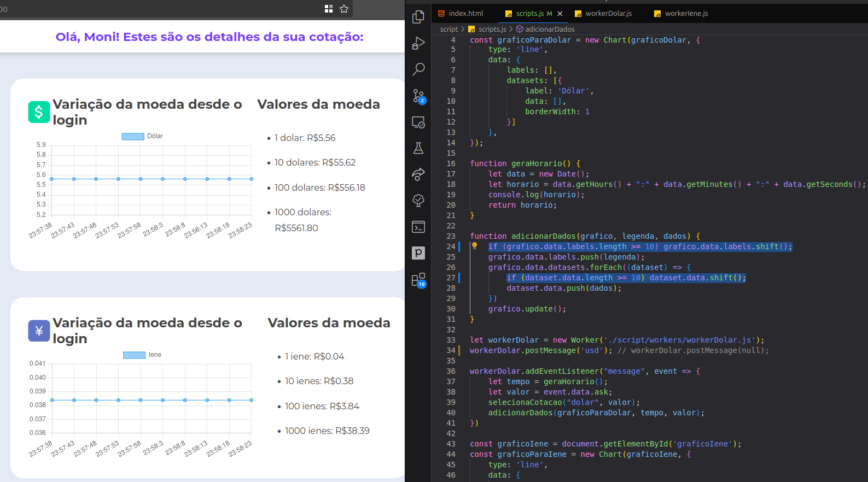
Task: Open the Search view in VS Code
Action: pyautogui.click(x=418, y=69)
